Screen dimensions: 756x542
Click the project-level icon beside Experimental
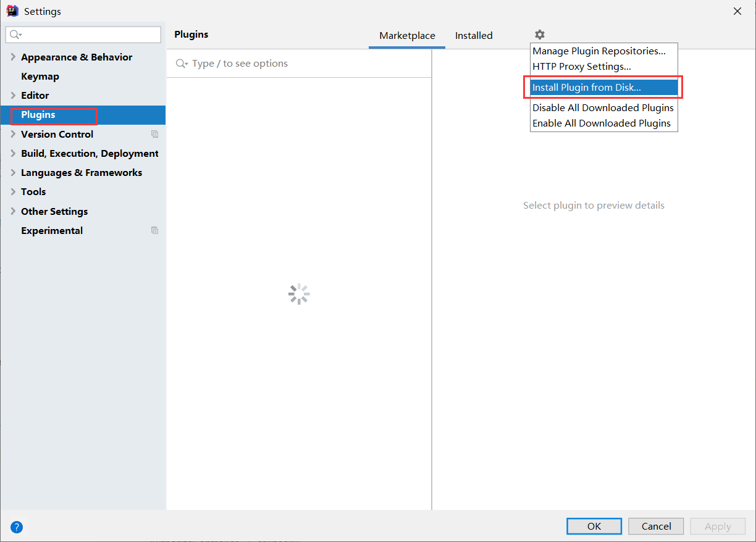(x=154, y=230)
